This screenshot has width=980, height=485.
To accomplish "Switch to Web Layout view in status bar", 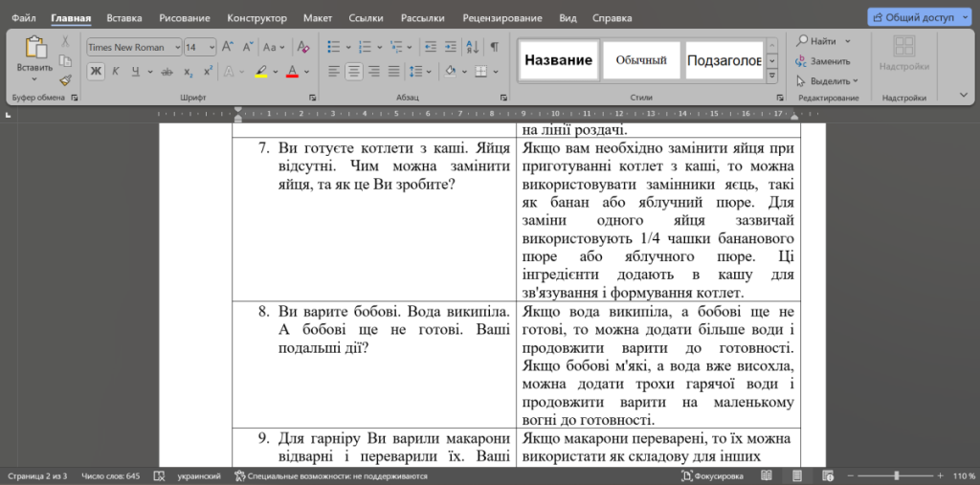I will pyautogui.click(x=828, y=476).
